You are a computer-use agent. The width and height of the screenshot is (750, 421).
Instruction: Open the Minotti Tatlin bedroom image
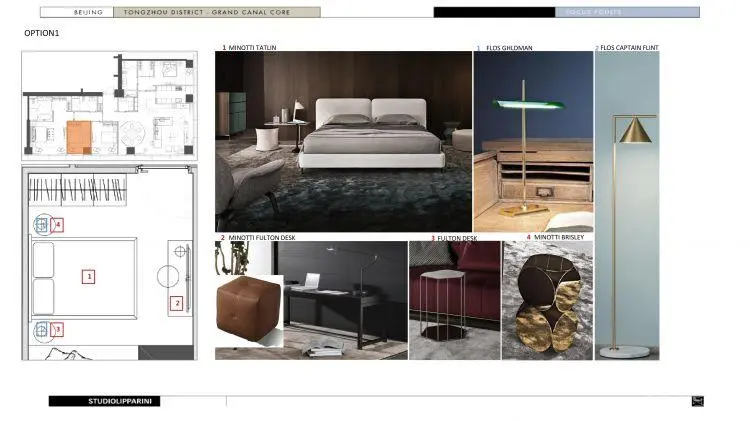[x=343, y=141]
